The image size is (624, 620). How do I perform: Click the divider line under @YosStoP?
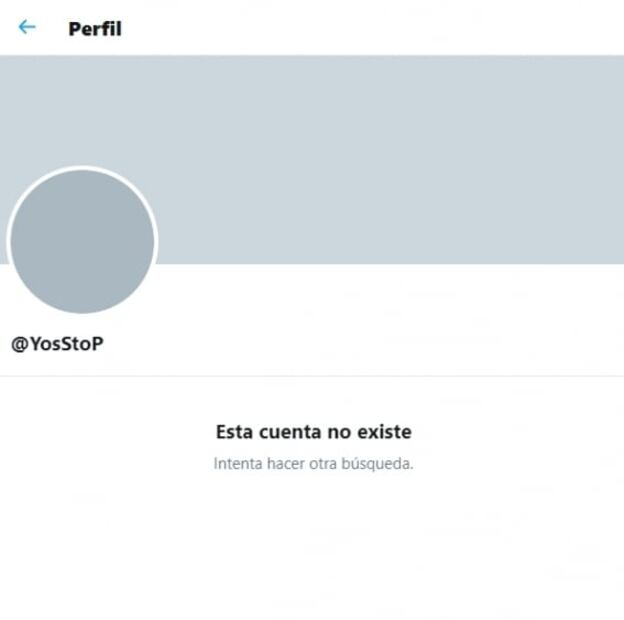pos(312,376)
